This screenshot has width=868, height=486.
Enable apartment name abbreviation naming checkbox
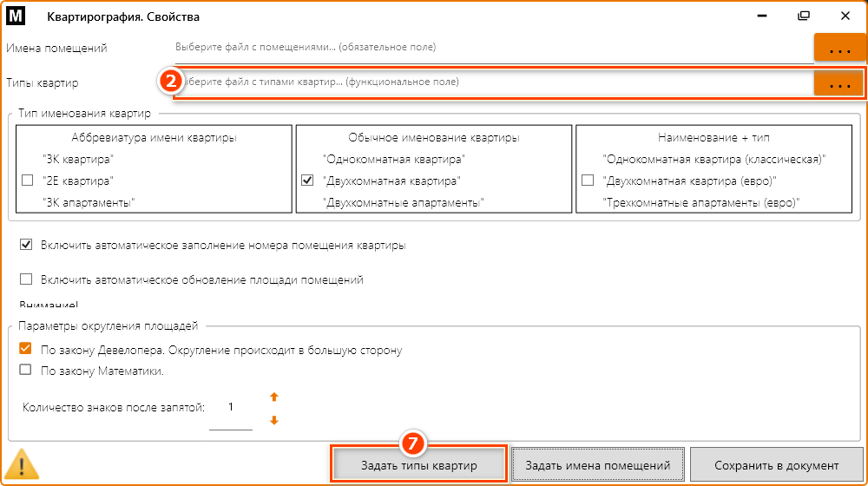pyautogui.click(x=26, y=181)
